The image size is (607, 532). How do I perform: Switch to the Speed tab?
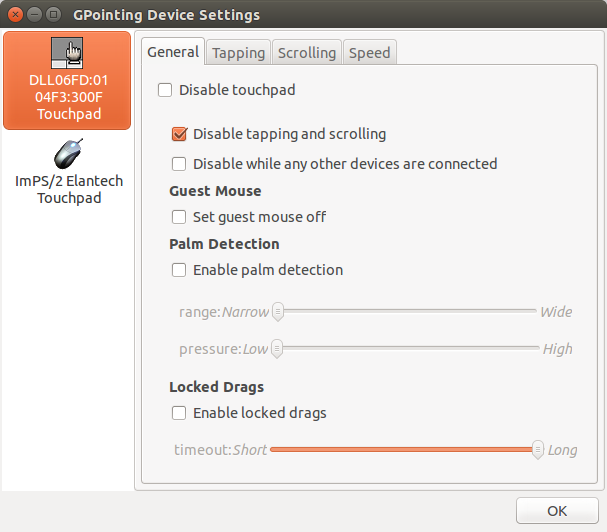(x=370, y=52)
